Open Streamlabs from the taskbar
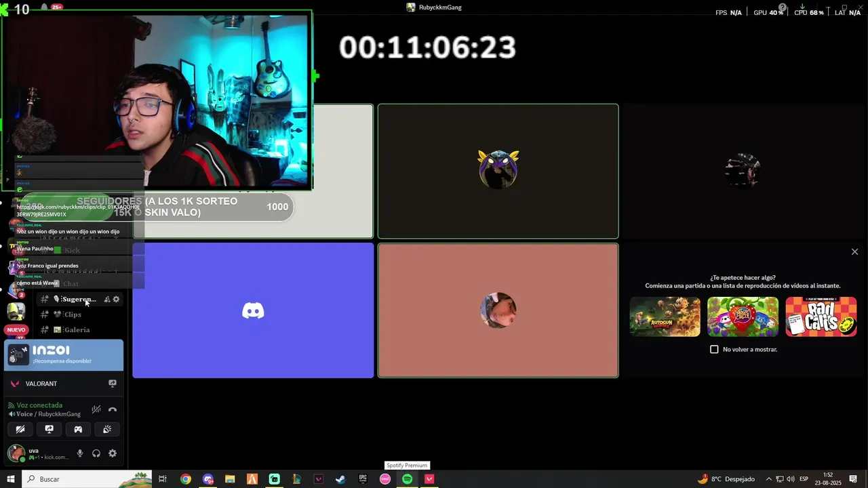 click(274, 479)
